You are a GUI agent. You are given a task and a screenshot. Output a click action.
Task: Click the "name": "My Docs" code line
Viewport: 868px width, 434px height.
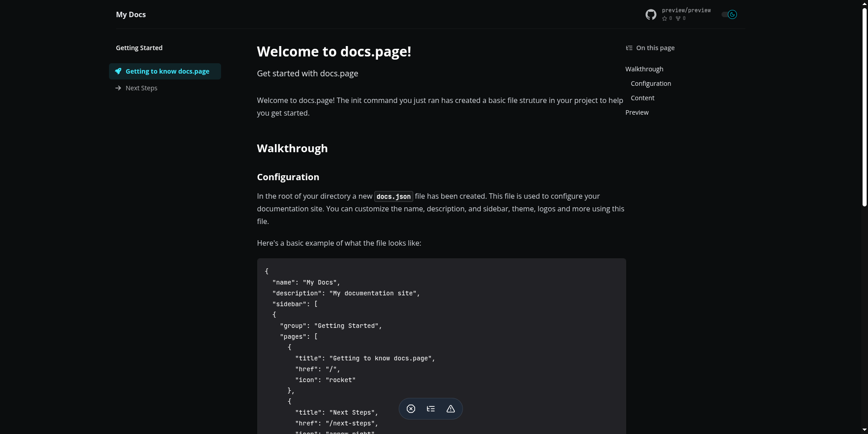(x=306, y=282)
